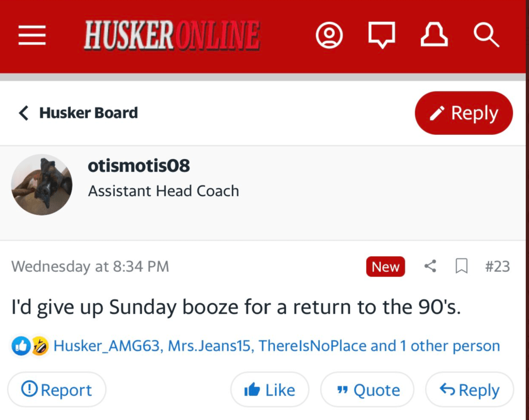Open otismotis08's avatar picture
529x420 pixels.
tap(42, 184)
